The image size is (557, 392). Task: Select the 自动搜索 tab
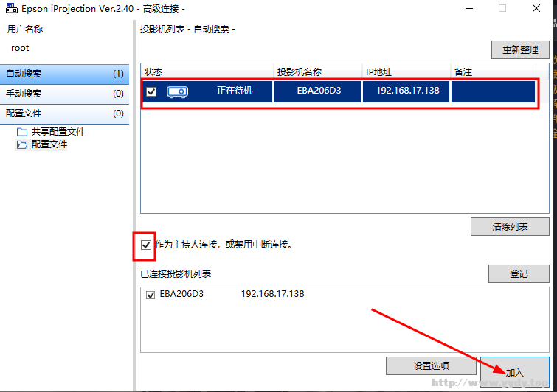click(x=64, y=74)
